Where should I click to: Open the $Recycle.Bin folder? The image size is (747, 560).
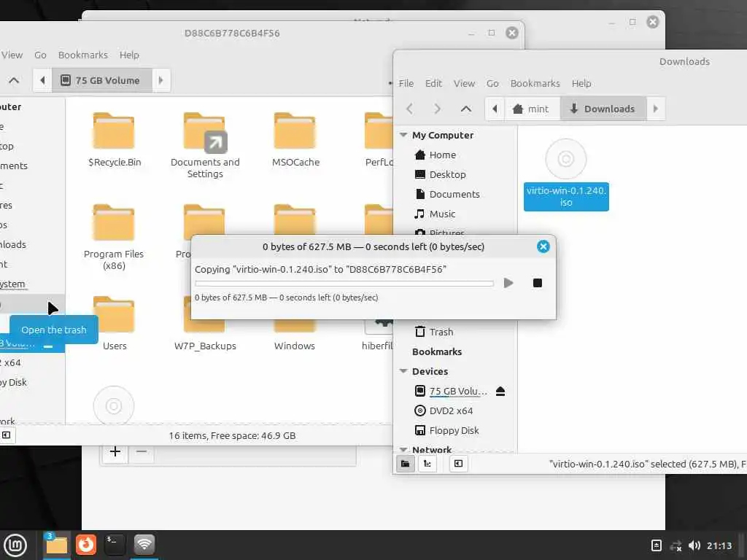pyautogui.click(x=114, y=139)
